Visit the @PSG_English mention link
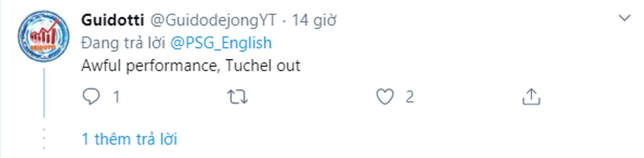 coord(221,43)
